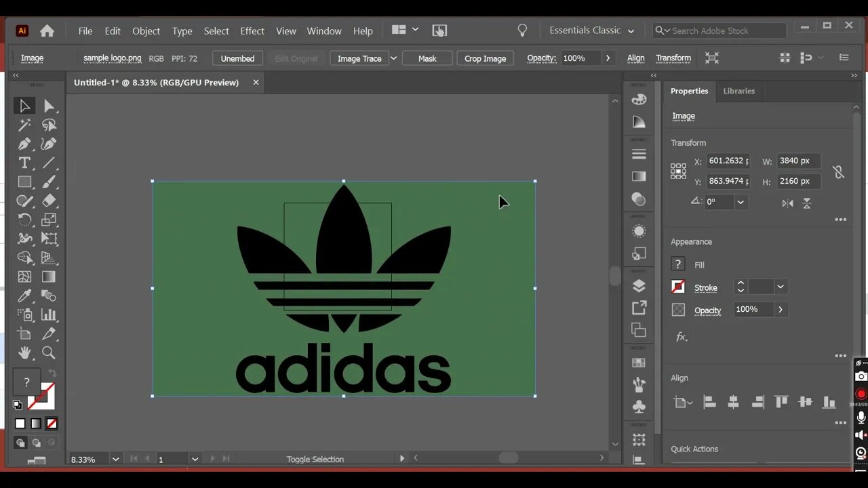Select the Type tool
The height and width of the screenshot is (488, 868).
(x=24, y=163)
